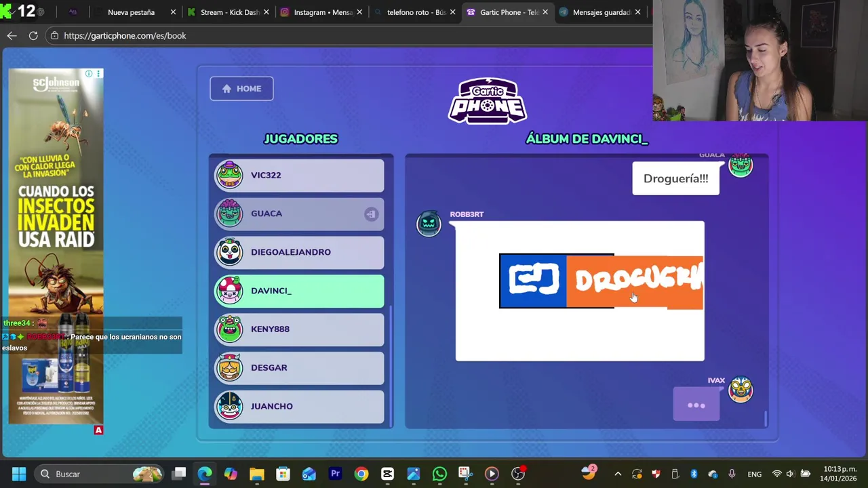Viewport: 868px width, 488px height.
Task: Click ROBB3RT's avatar in album
Action: pyautogui.click(x=429, y=224)
